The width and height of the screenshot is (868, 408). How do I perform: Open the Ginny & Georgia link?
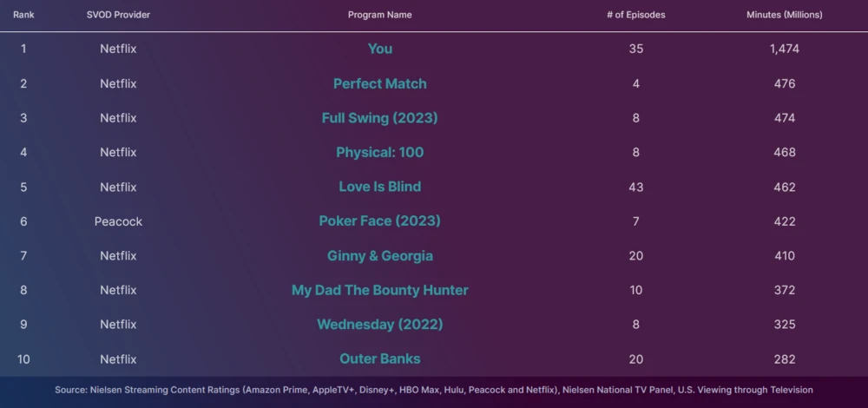pos(379,256)
